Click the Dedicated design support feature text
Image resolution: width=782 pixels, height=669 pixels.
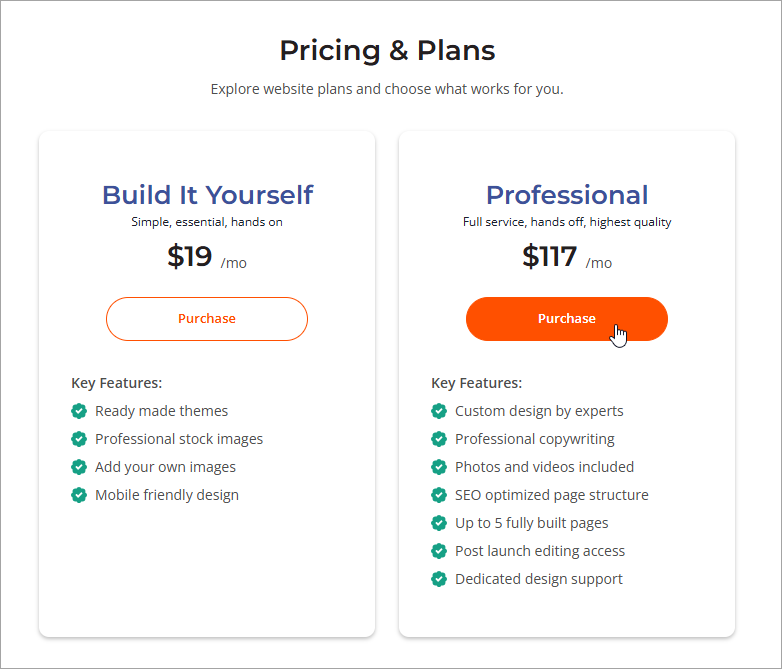pyautogui.click(x=538, y=579)
